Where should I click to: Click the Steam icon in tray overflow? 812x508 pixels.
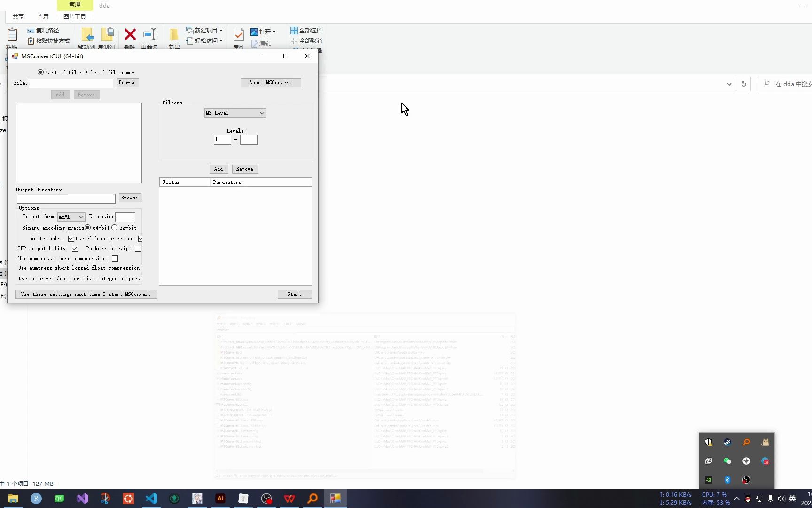[727, 442]
